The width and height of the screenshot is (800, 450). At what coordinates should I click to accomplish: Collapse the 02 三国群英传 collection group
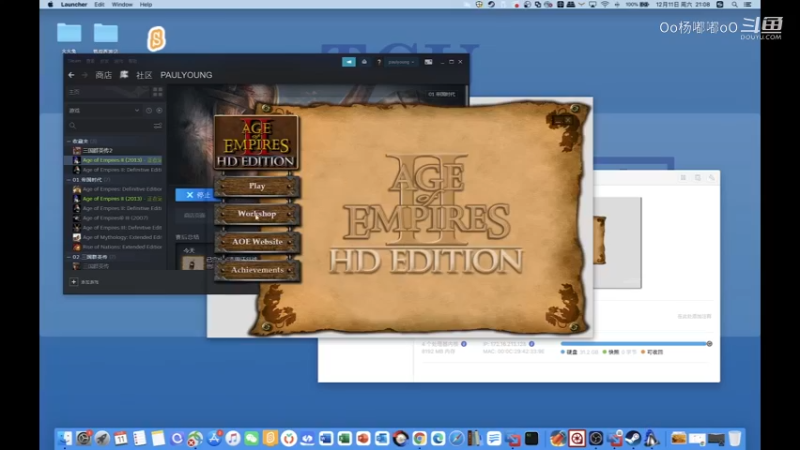pyautogui.click(x=69, y=257)
